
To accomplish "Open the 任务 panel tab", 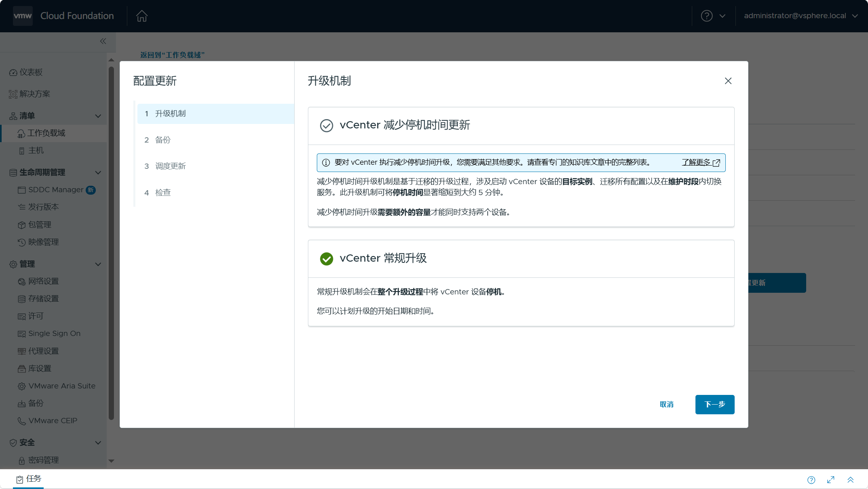I will click(x=28, y=479).
